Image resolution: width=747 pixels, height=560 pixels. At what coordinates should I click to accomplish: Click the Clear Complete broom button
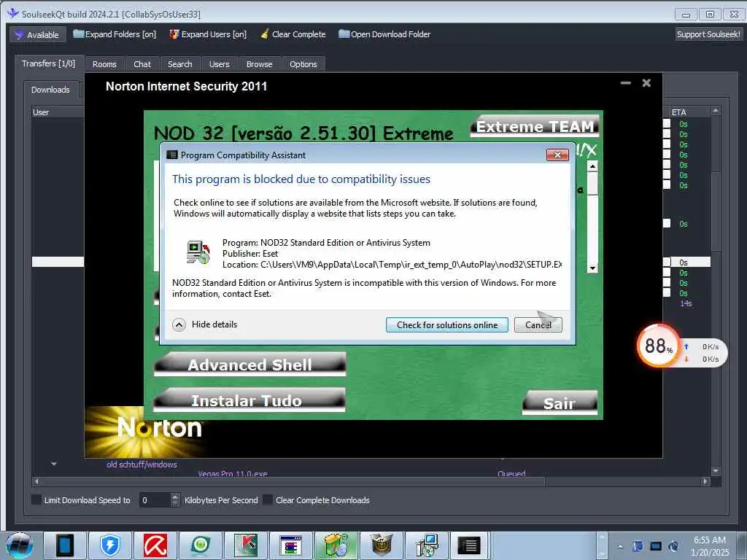click(x=293, y=34)
